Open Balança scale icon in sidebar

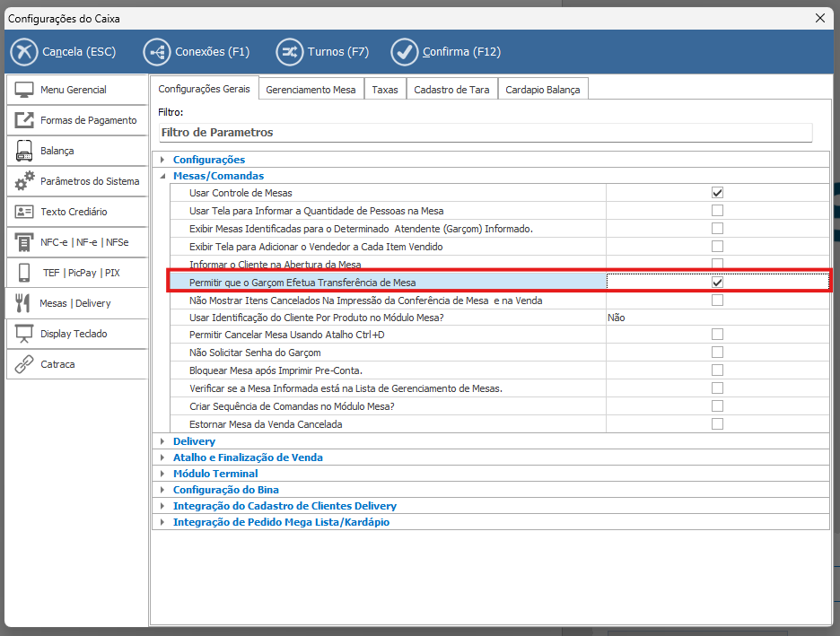pos(25,151)
